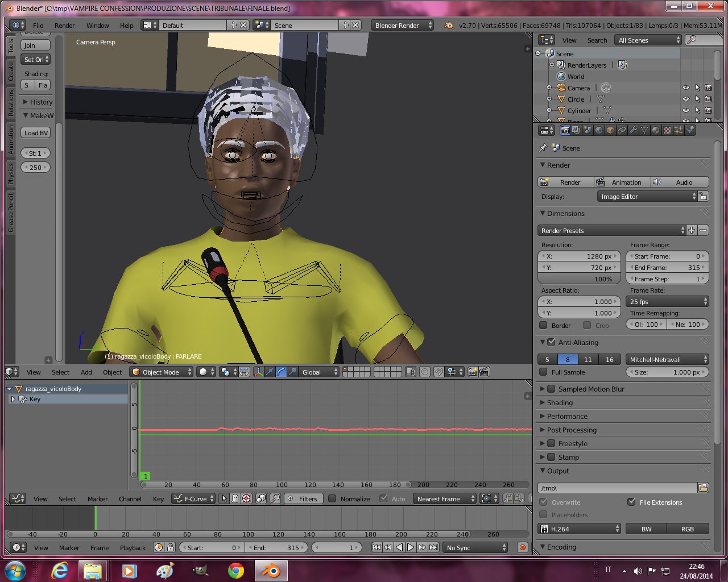Click the browse output folder icon
The image size is (728, 582).
click(x=703, y=488)
